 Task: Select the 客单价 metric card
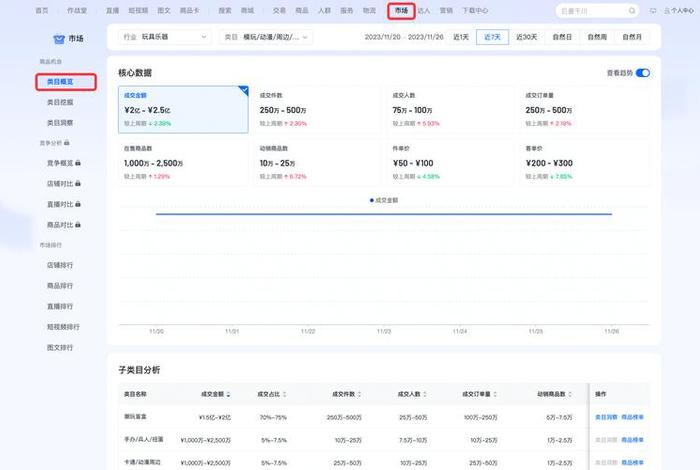(584, 162)
